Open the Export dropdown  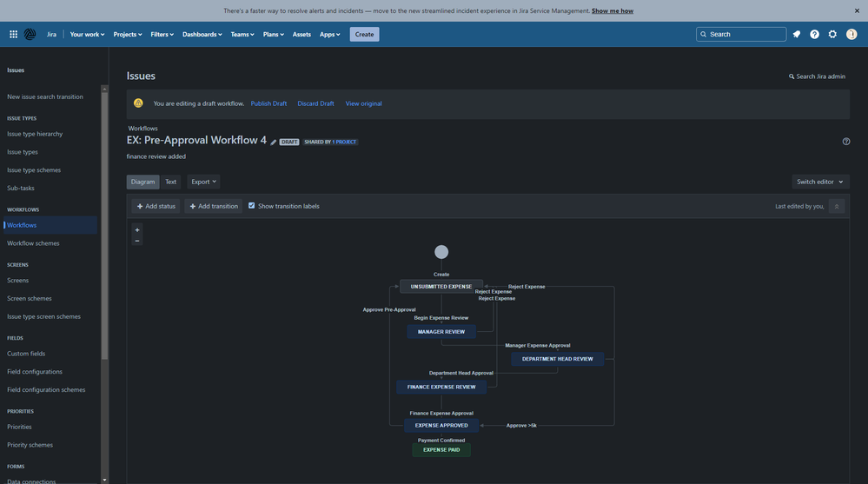[203, 182]
